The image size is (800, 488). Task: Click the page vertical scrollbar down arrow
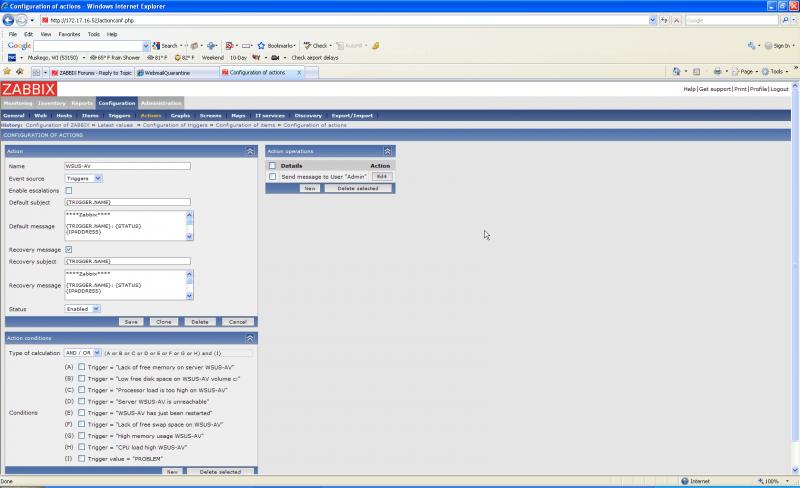795,470
